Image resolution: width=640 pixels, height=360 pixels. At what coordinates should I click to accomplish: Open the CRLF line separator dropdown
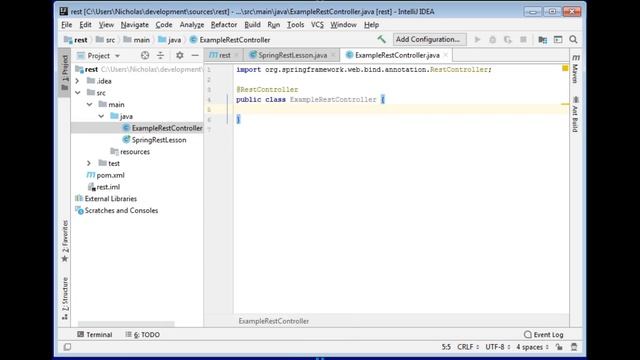click(x=468, y=347)
